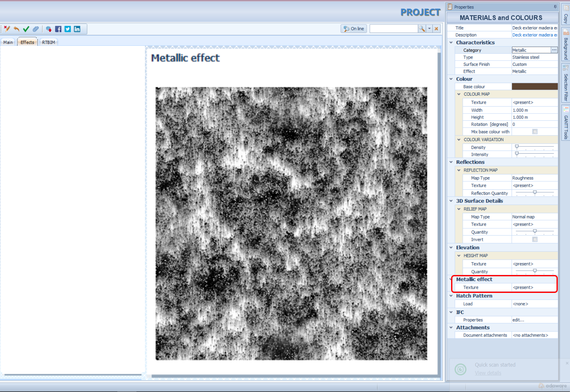The width and height of the screenshot is (570, 392).
Task: Collapse the Elevation section
Action: [451, 247]
